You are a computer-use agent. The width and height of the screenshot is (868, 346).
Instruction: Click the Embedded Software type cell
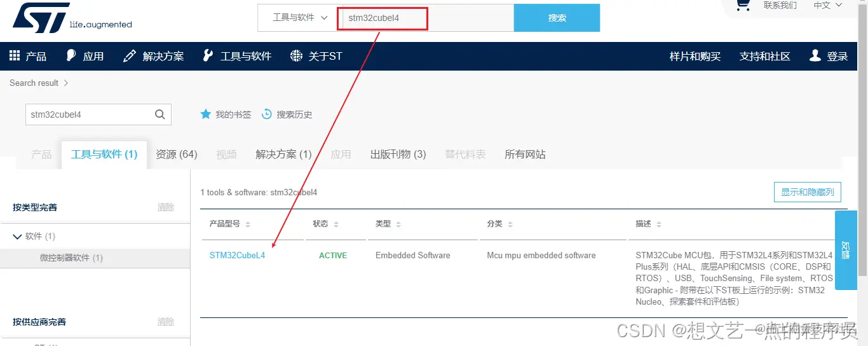413,256
